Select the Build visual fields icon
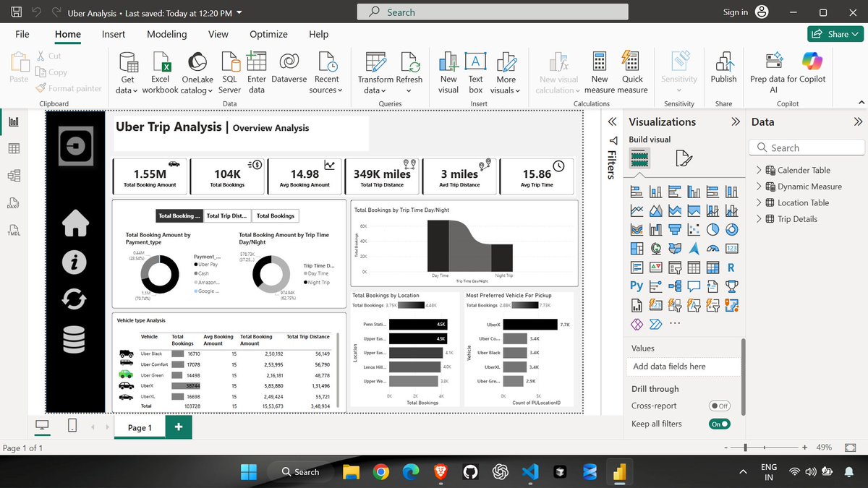Screen dimensions: 868x488 639,158
